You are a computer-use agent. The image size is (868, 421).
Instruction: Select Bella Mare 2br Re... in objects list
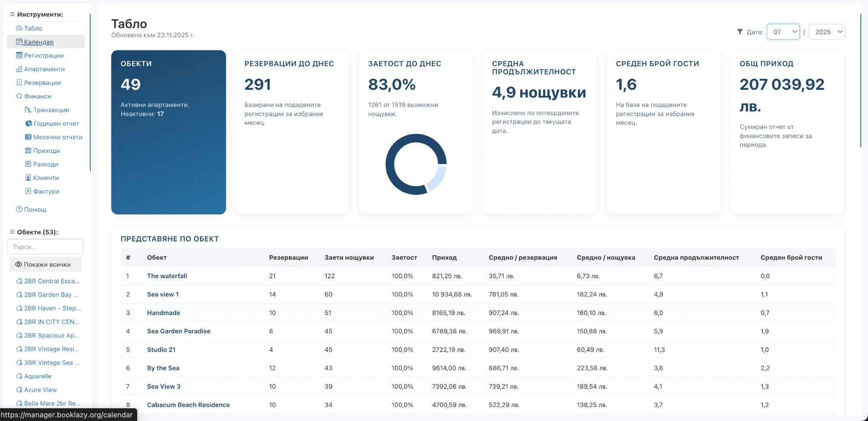pyautogui.click(x=48, y=403)
